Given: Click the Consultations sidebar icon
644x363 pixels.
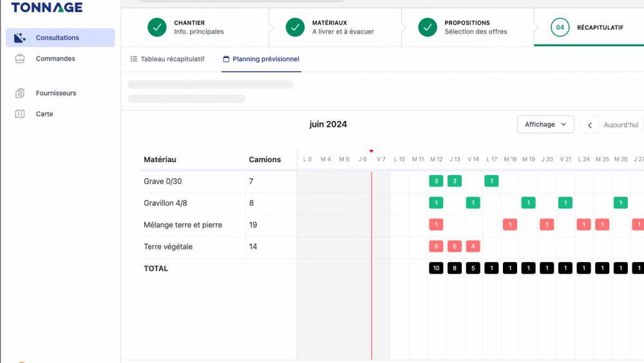Looking at the screenshot, I should pos(20,38).
